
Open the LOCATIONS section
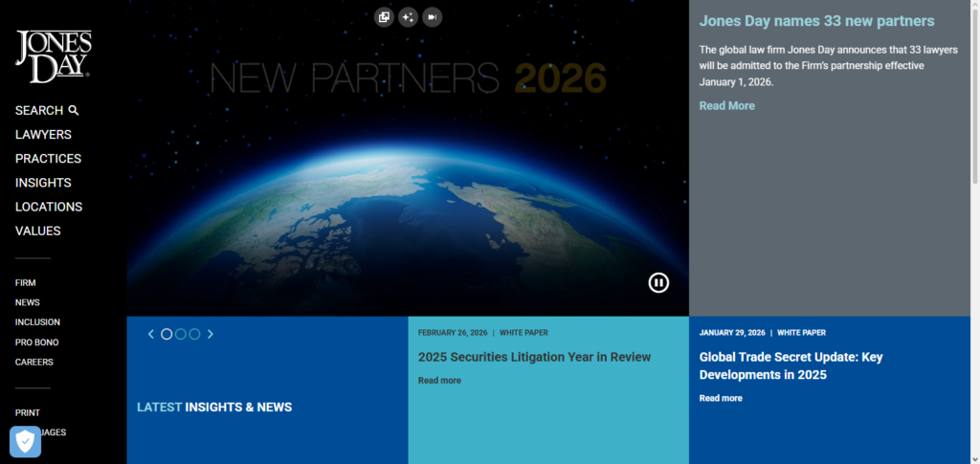(x=49, y=207)
